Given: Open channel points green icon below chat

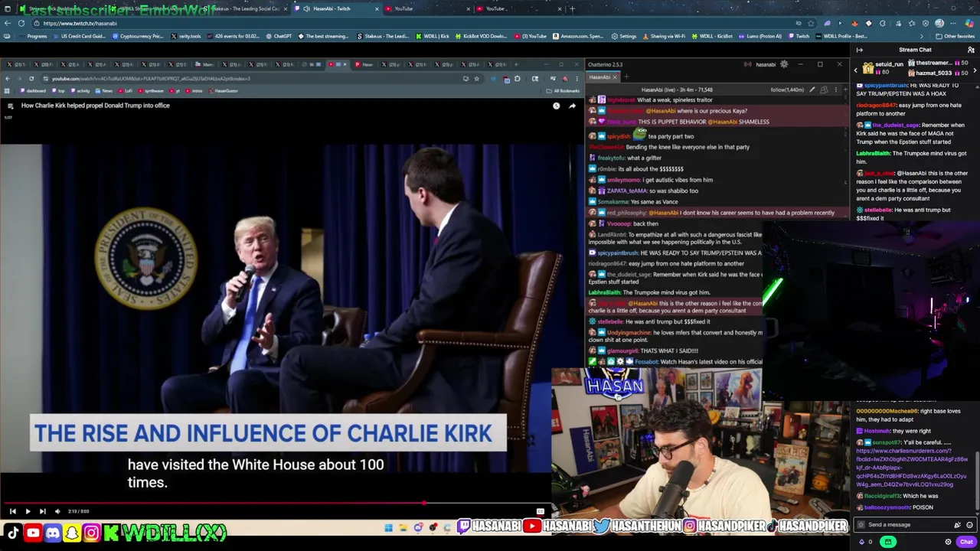Looking at the screenshot, I should click(888, 542).
